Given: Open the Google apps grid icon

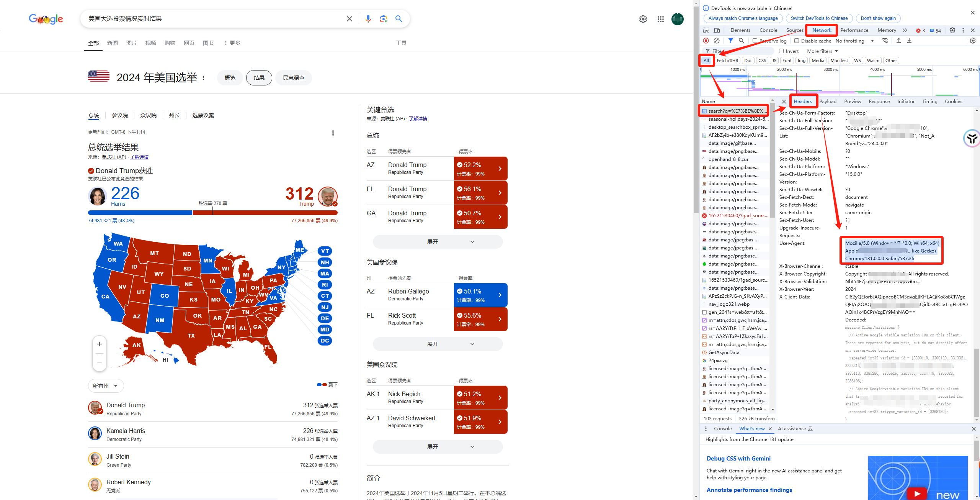Looking at the screenshot, I should pos(660,19).
